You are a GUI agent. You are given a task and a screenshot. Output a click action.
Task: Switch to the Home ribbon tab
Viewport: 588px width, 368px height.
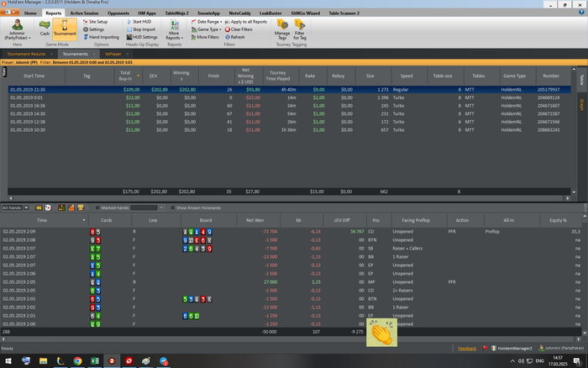(x=30, y=13)
